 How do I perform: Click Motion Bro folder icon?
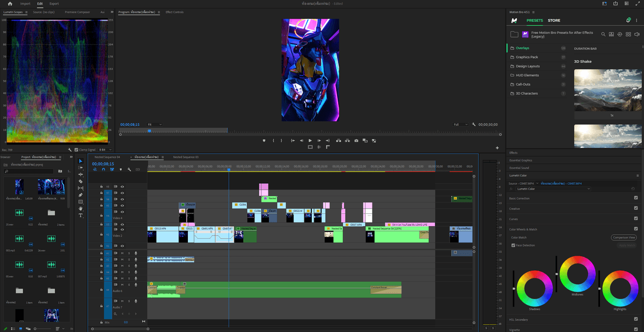tap(515, 34)
